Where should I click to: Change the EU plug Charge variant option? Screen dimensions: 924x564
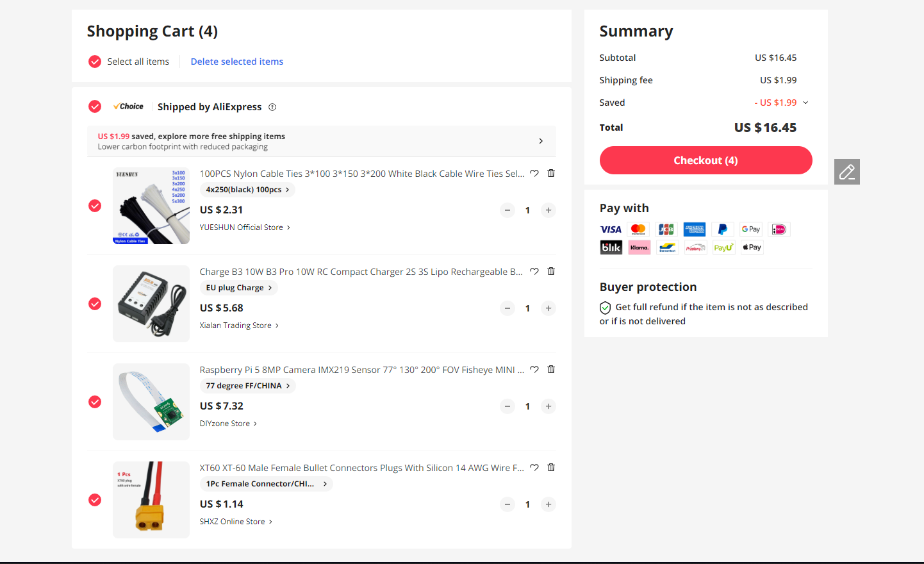click(238, 288)
